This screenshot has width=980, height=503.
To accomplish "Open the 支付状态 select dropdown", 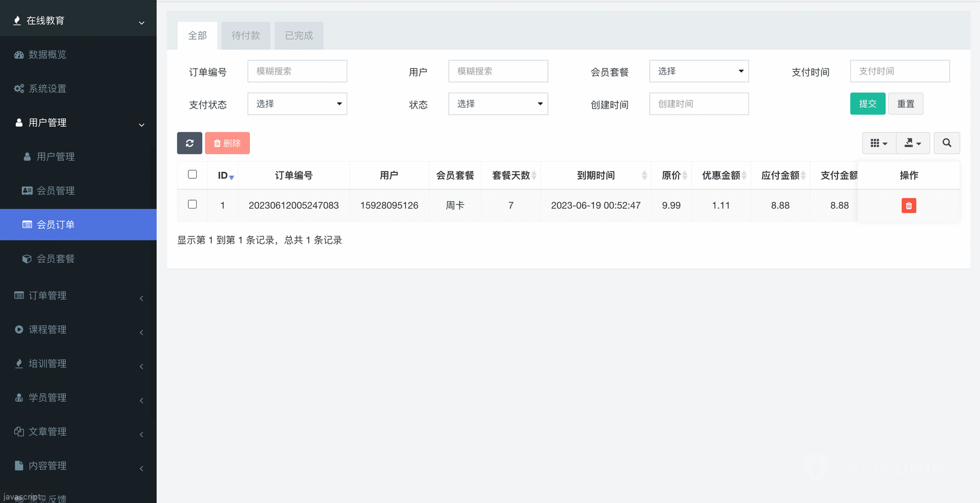I will coord(297,104).
